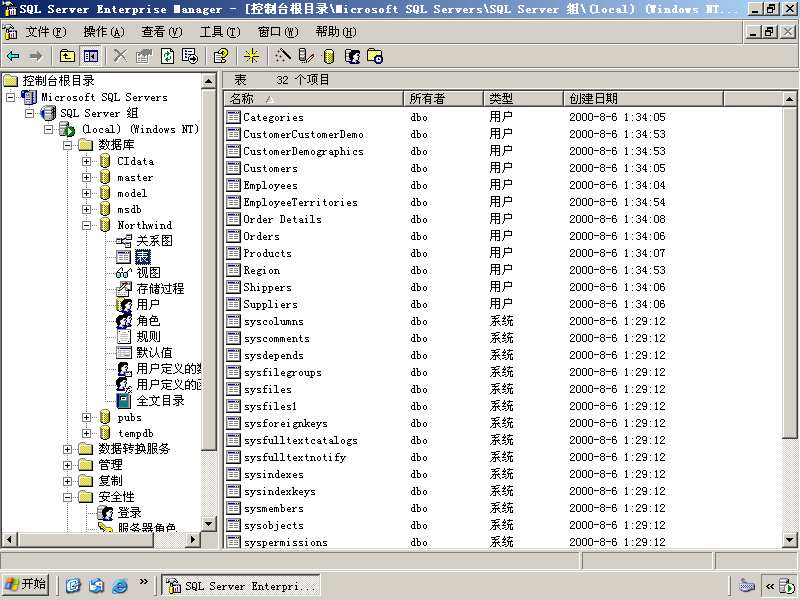The width and height of the screenshot is (800, 600).
Task: Select the Order Details table
Action: click(282, 219)
